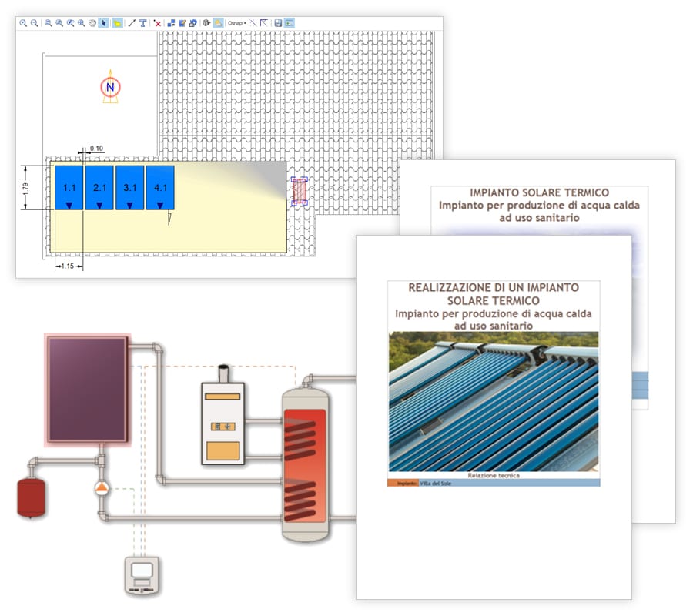Click the red X delete tool
693x616 pixels.
coord(157,23)
